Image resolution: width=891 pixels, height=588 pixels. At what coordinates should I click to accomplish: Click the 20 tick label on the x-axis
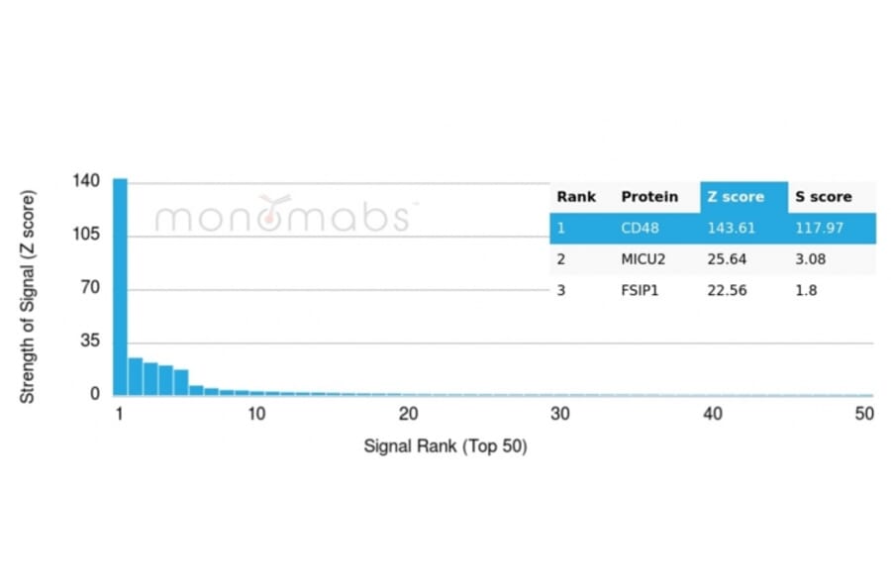409,414
